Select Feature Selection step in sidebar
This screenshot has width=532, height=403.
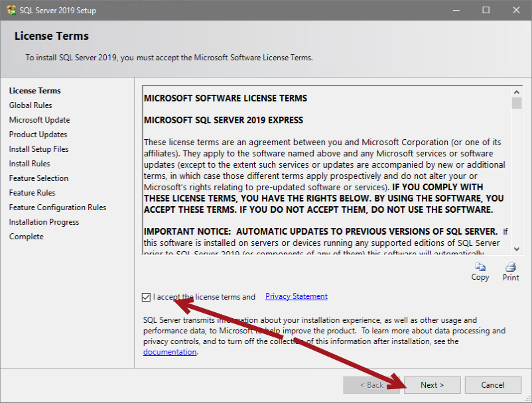[38, 178]
